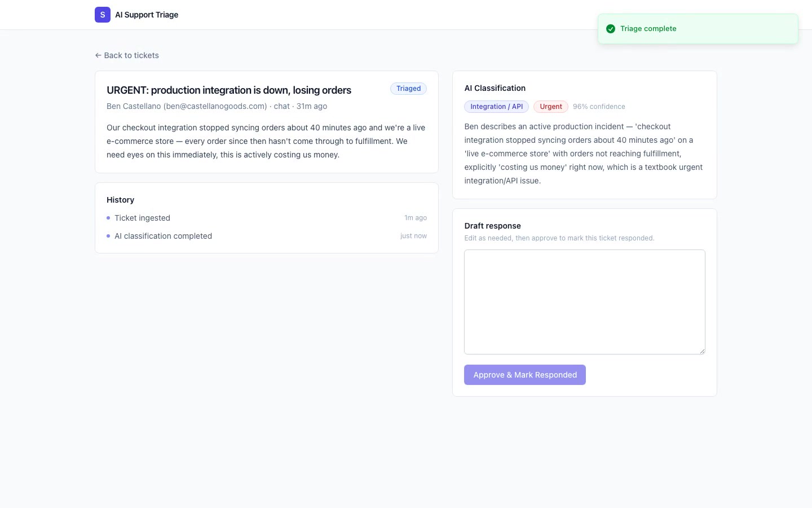Image resolution: width=812 pixels, height=508 pixels.
Task: Click the AI classification explanation paragraph
Action: pyautogui.click(x=585, y=154)
